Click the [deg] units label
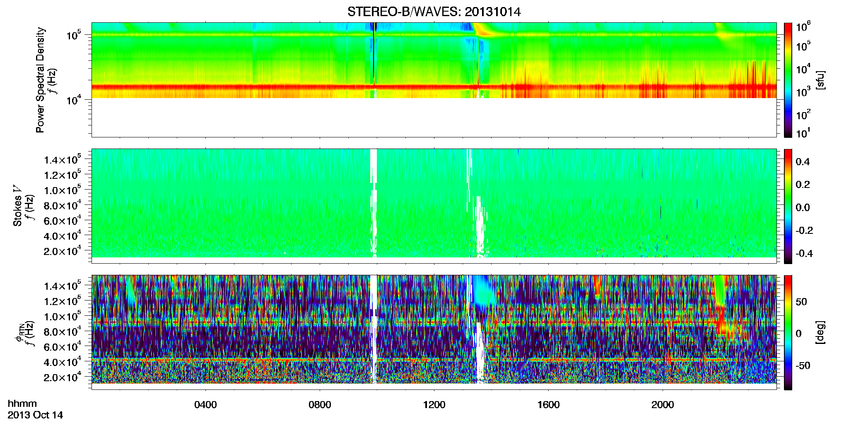The height and width of the screenshot is (447, 868). point(820,332)
